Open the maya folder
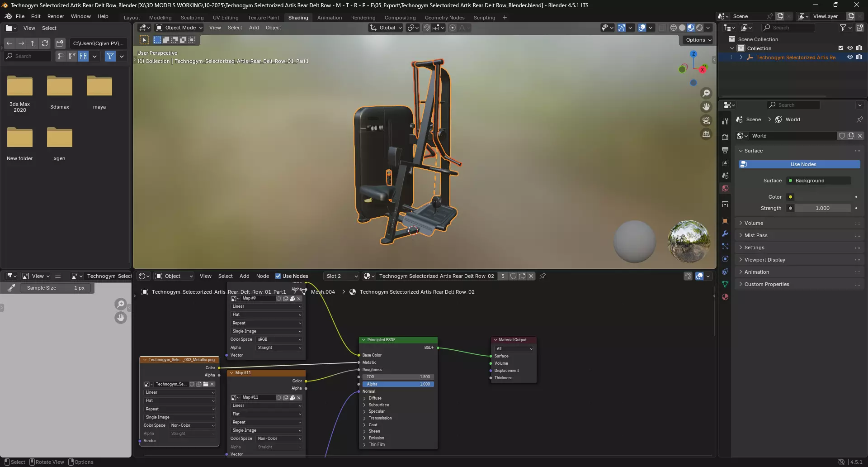868x467 pixels. coord(99,92)
